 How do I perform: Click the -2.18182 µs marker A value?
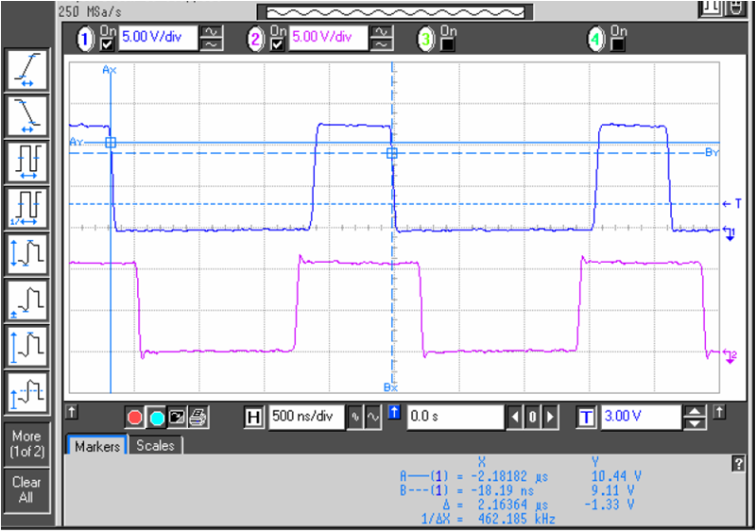click(509, 476)
